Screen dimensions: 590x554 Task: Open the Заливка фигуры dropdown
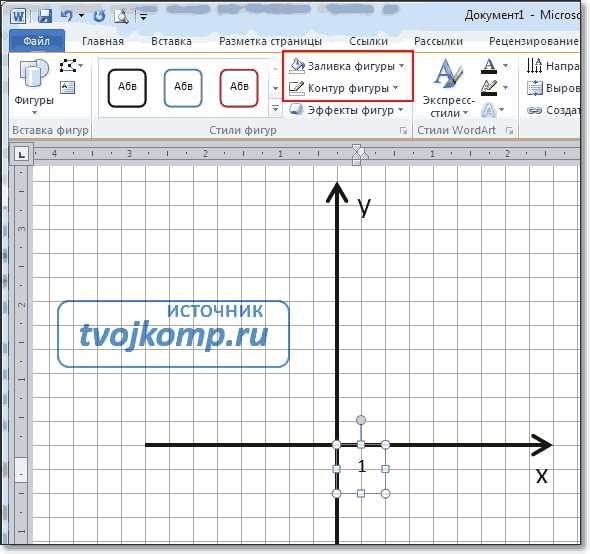[x=347, y=66]
